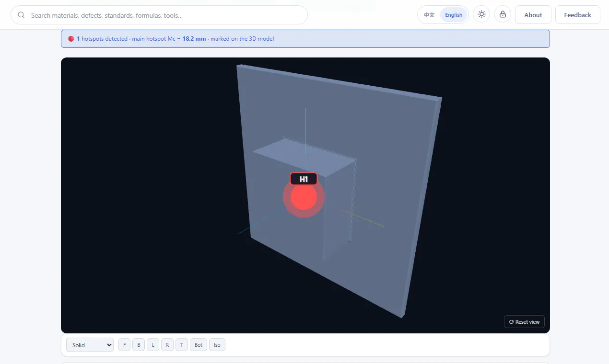Click "marked on the 3D model" text
Screen dimensions: 609x364
242,39
